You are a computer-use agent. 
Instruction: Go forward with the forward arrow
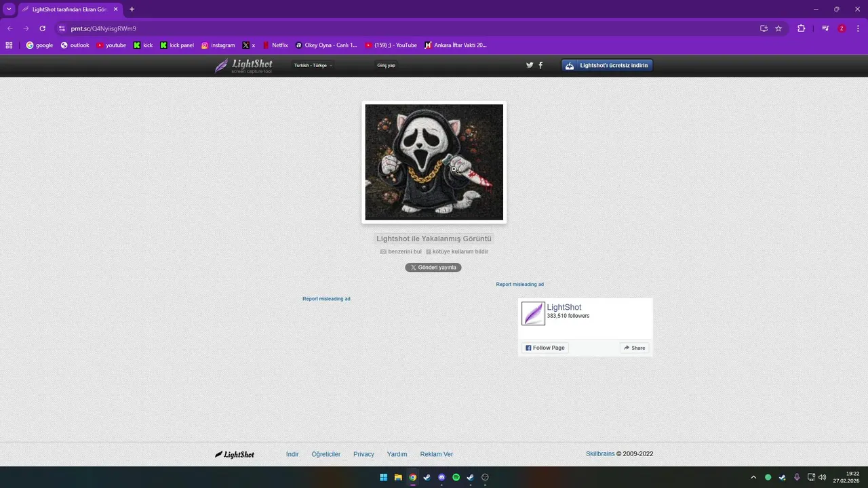pos(26,28)
